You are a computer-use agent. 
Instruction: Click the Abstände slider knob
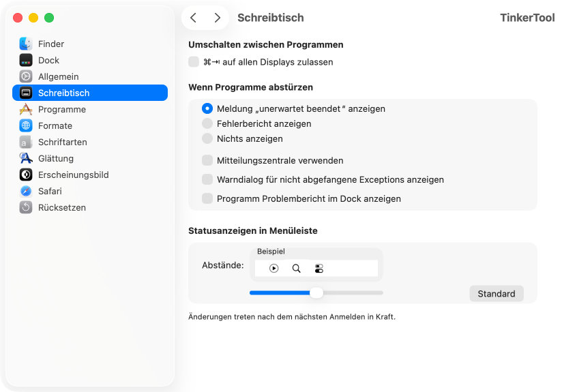pyautogui.click(x=316, y=292)
